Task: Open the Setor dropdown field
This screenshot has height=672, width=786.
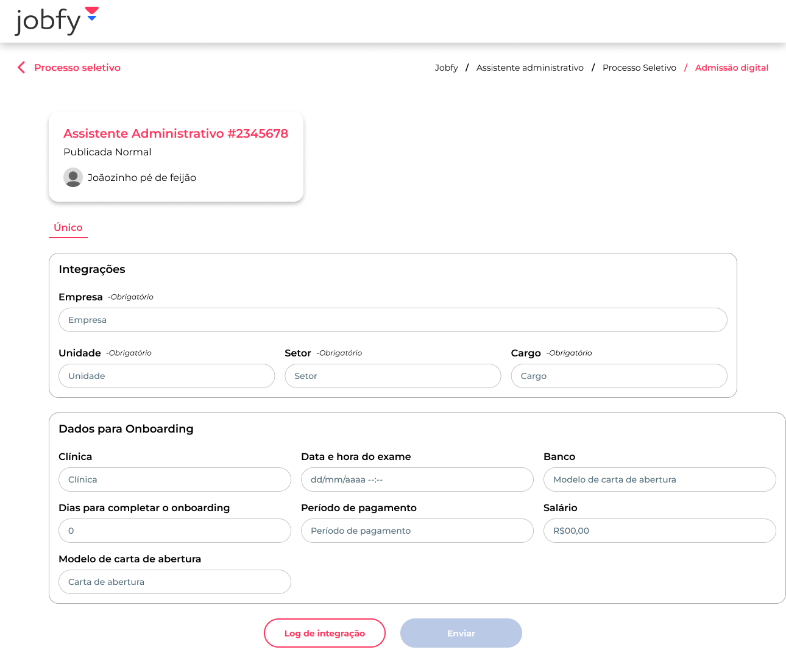Action: (x=392, y=376)
